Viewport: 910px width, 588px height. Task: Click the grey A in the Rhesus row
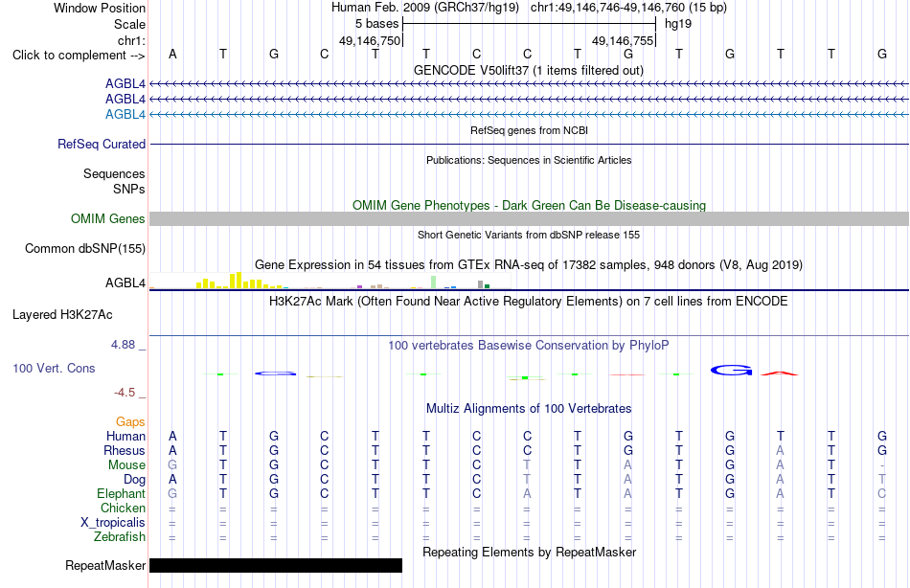[780, 450]
